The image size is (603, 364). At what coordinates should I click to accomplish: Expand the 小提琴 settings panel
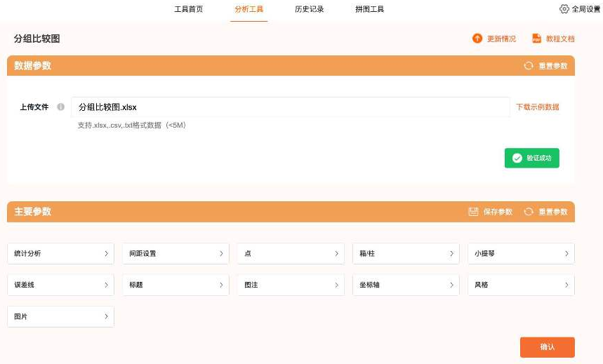pyautogui.click(x=521, y=254)
